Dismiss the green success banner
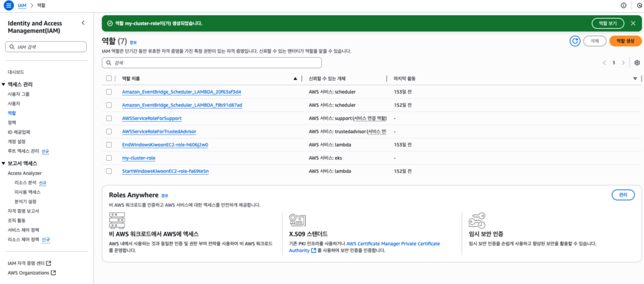 [633, 23]
